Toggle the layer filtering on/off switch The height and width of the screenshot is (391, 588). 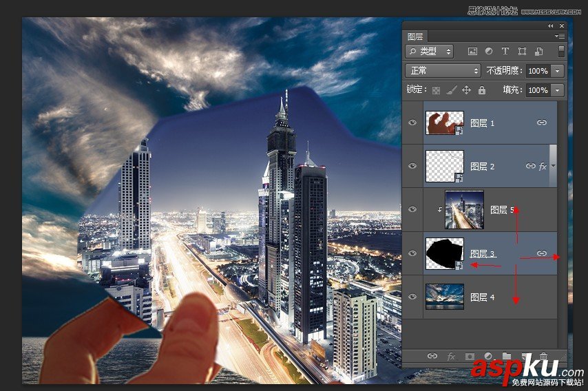coord(561,52)
